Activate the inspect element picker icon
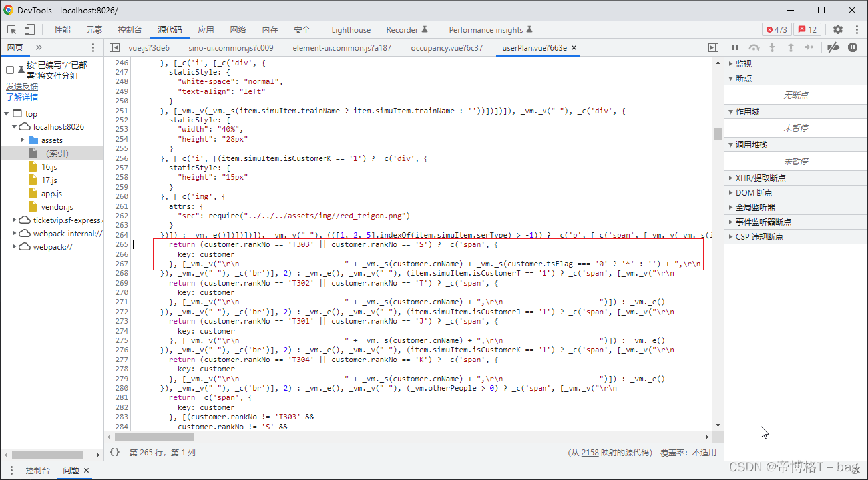868x480 pixels. [x=11, y=29]
